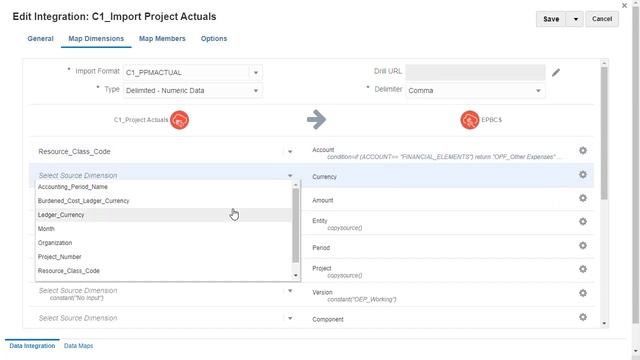The width and height of the screenshot is (640, 360).
Task: Click the Component target dimension label
Action: coord(328,320)
